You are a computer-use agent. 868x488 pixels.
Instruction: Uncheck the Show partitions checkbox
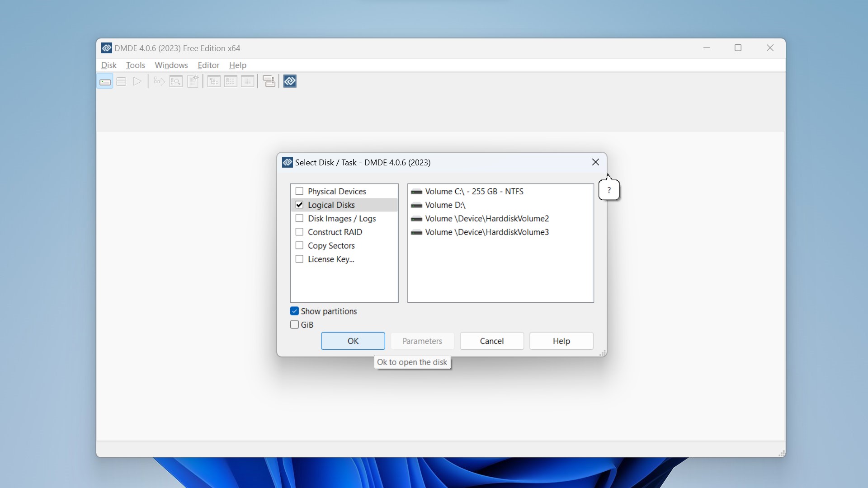point(294,311)
